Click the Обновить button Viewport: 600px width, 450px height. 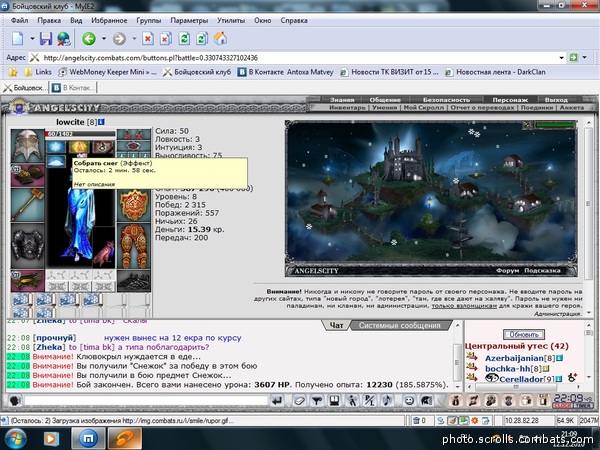point(523,334)
